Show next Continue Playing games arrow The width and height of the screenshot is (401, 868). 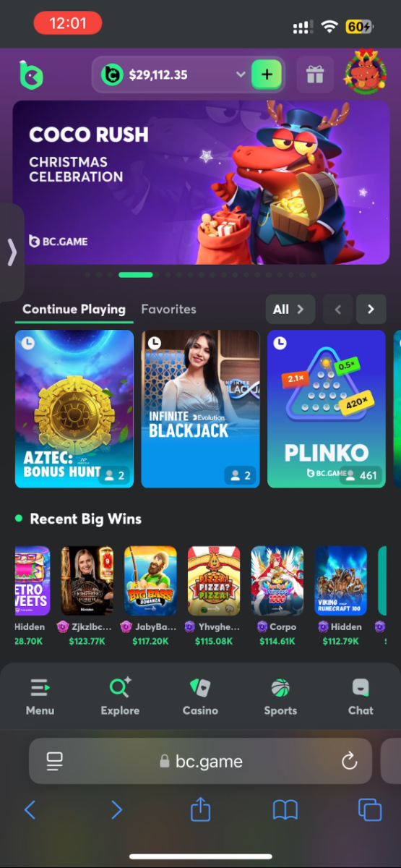(x=371, y=310)
